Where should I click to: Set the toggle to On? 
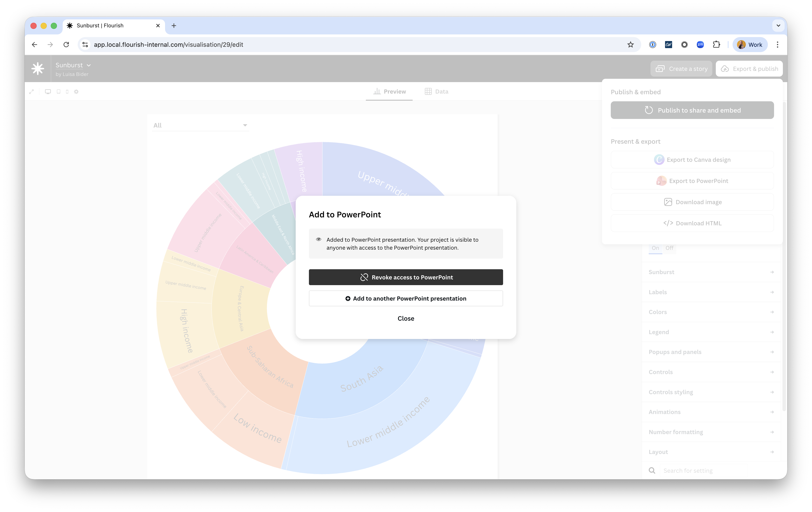point(655,248)
